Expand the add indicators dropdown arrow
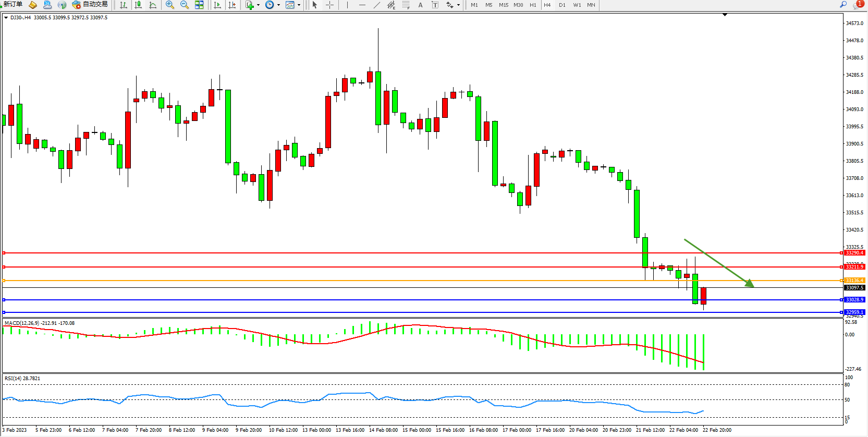The width and height of the screenshot is (868, 437). pos(258,5)
